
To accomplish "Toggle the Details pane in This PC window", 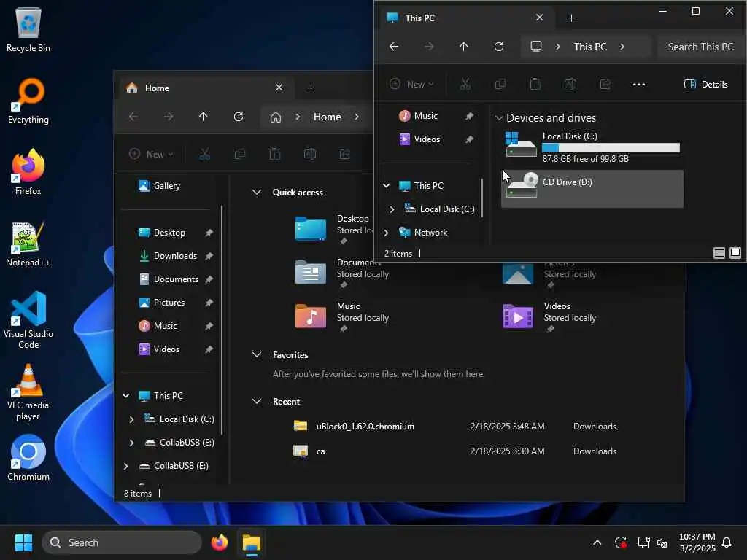I will coord(706,85).
